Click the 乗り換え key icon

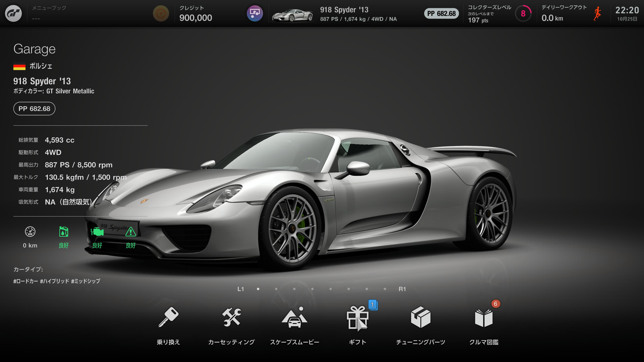tap(168, 317)
